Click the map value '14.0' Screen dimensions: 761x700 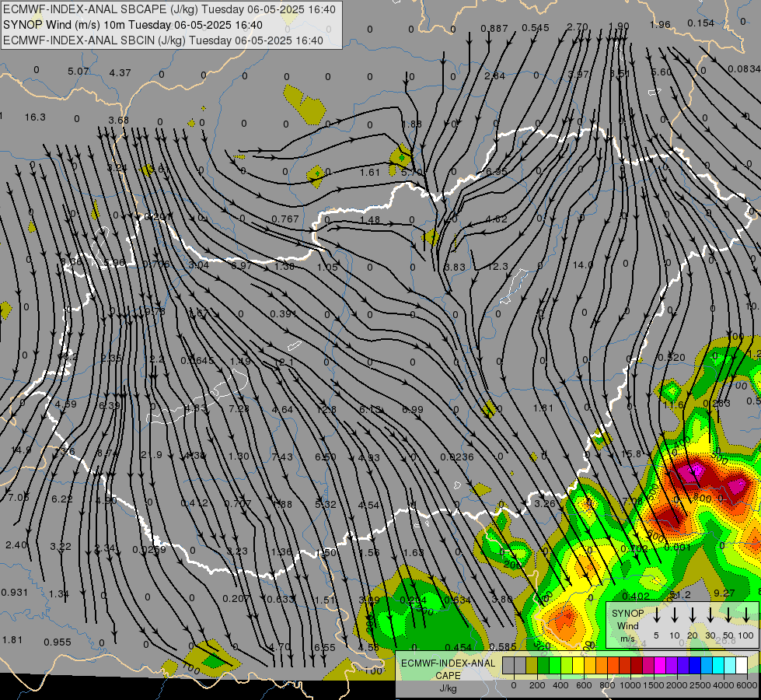582,264
